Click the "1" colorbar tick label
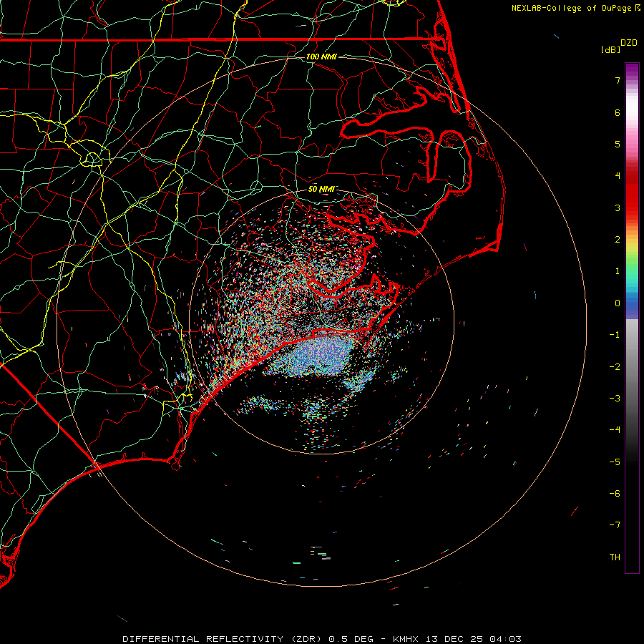Image resolution: width=644 pixels, height=644 pixels. point(618,271)
